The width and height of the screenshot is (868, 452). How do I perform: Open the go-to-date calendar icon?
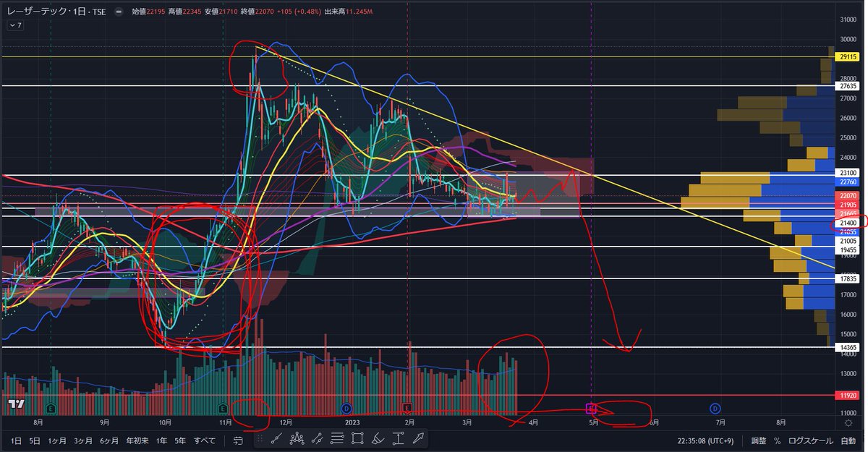tap(238, 440)
